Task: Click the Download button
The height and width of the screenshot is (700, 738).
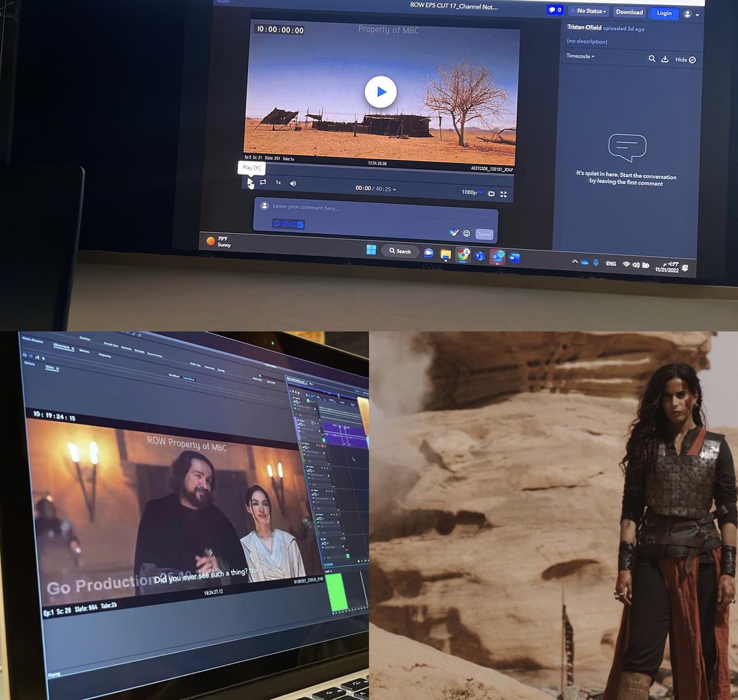Action: pos(629,12)
